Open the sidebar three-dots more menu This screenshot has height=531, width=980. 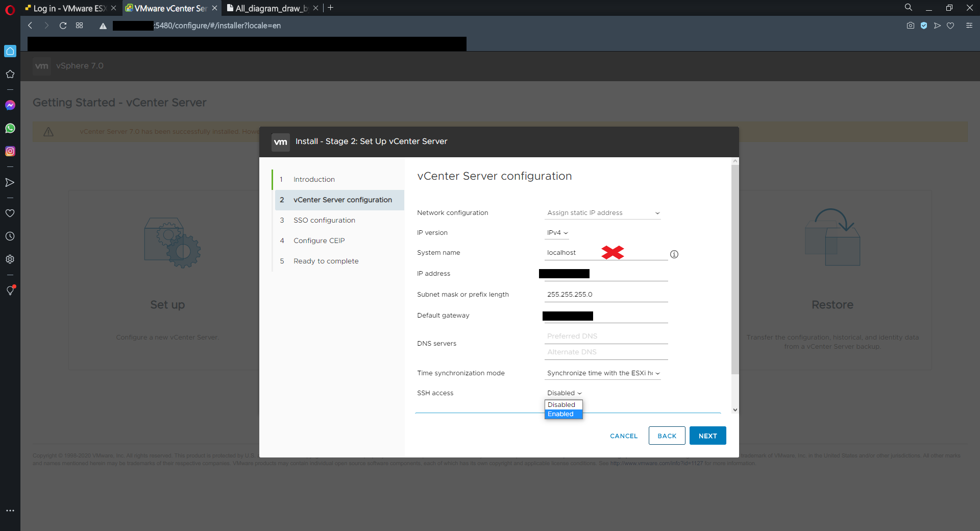[10, 511]
